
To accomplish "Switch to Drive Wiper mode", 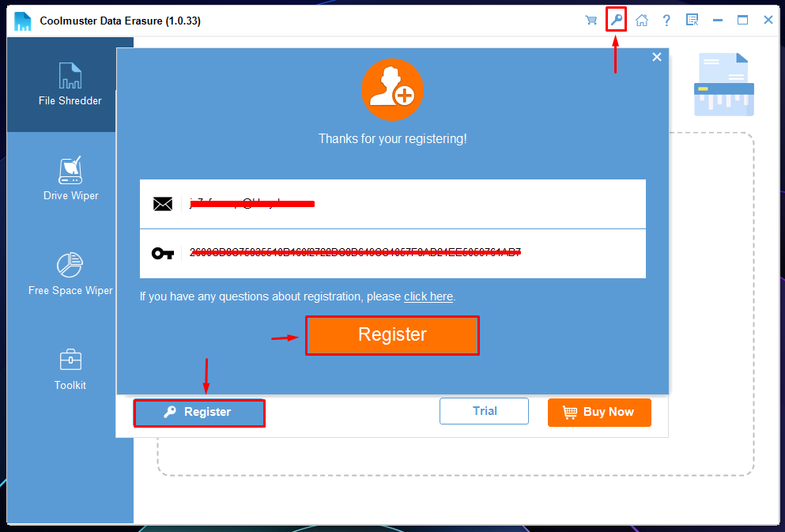I will coord(70,179).
